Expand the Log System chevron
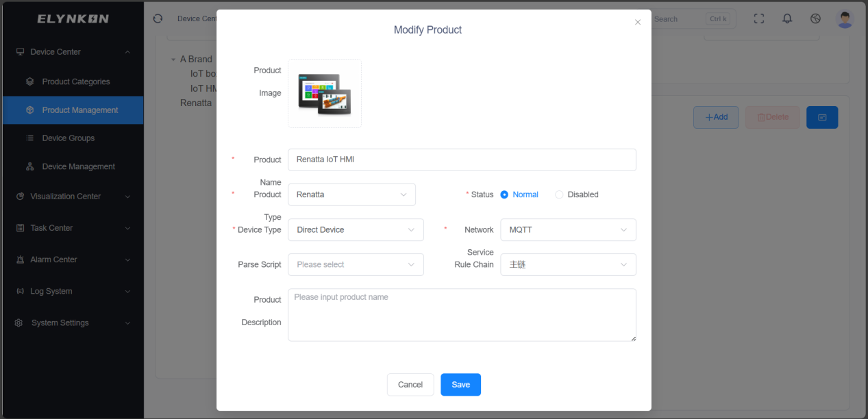This screenshot has width=868, height=419. pos(127,291)
